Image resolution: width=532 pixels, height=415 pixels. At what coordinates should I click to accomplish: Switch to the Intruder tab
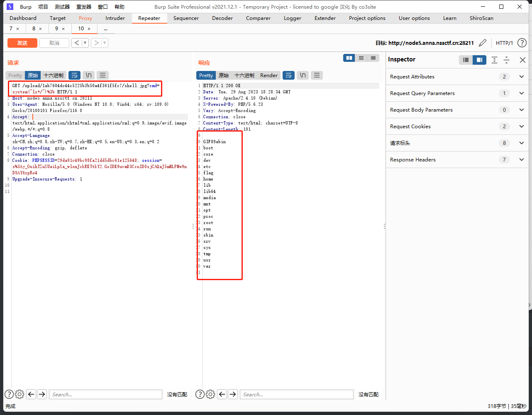[115, 18]
